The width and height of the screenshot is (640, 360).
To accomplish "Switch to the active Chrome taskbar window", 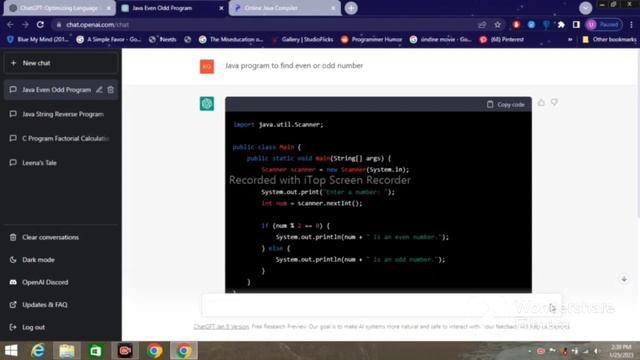I will pos(184,351).
